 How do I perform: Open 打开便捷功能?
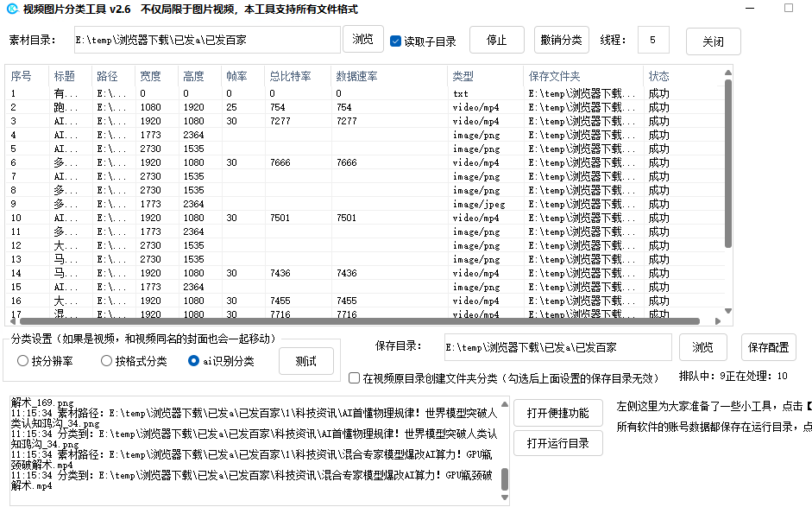tap(557, 413)
